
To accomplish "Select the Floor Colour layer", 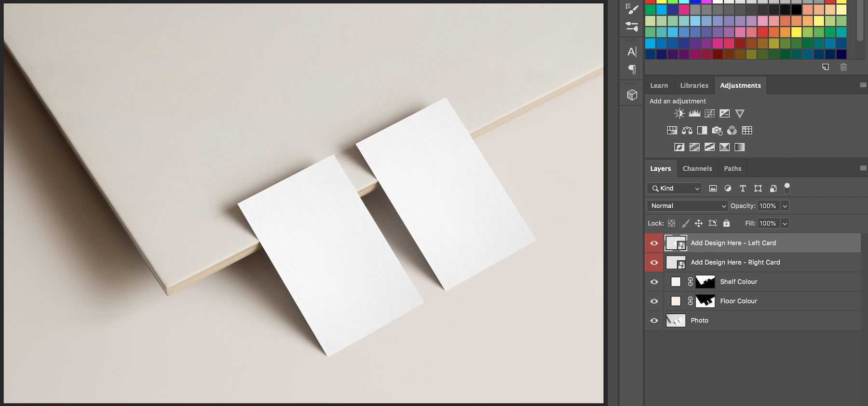I will (738, 301).
